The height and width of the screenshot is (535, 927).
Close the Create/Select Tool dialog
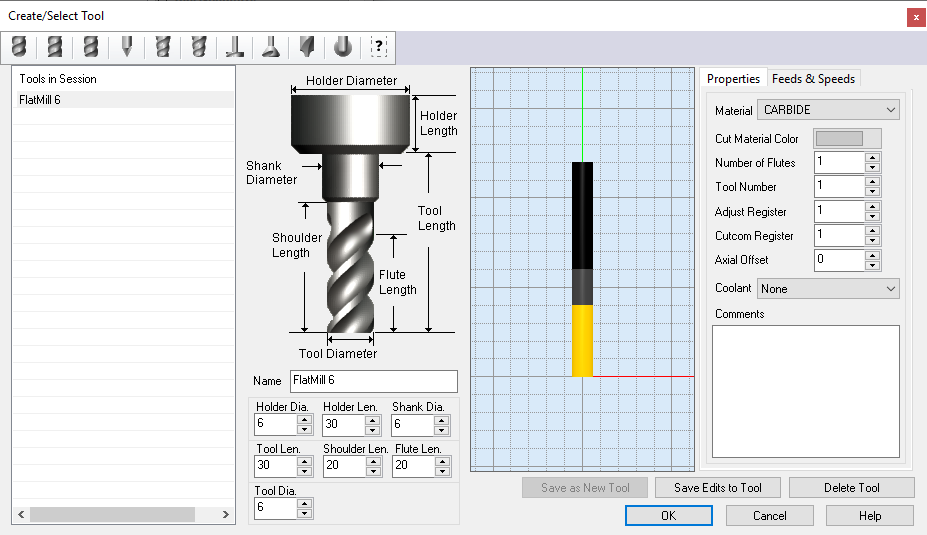(x=916, y=17)
